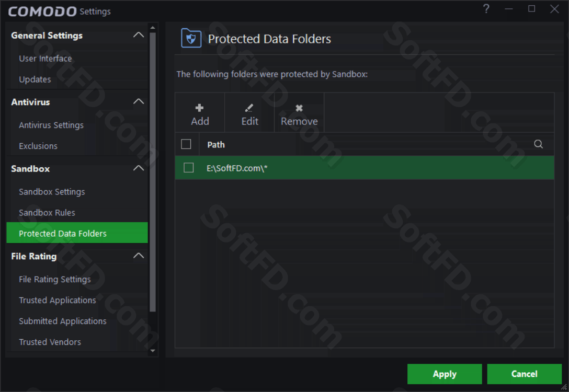569x392 pixels.
Task: Collapse the General Settings section
Action: tap(139, 35)
